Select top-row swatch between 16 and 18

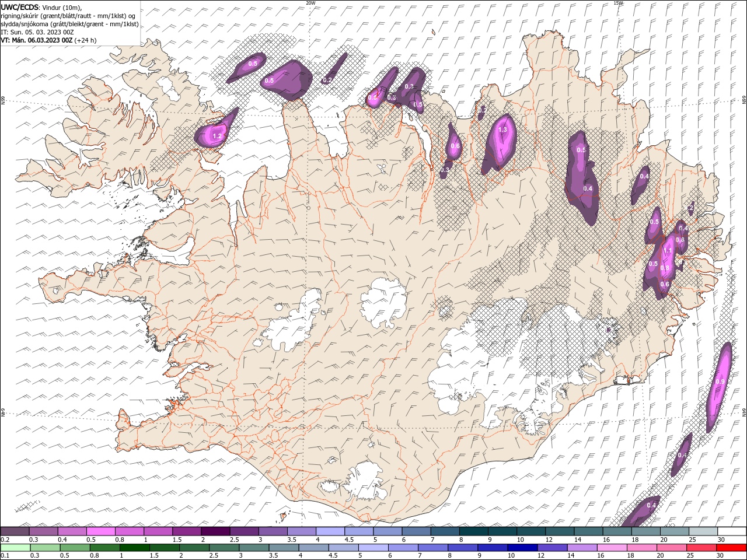click(617, 531)
